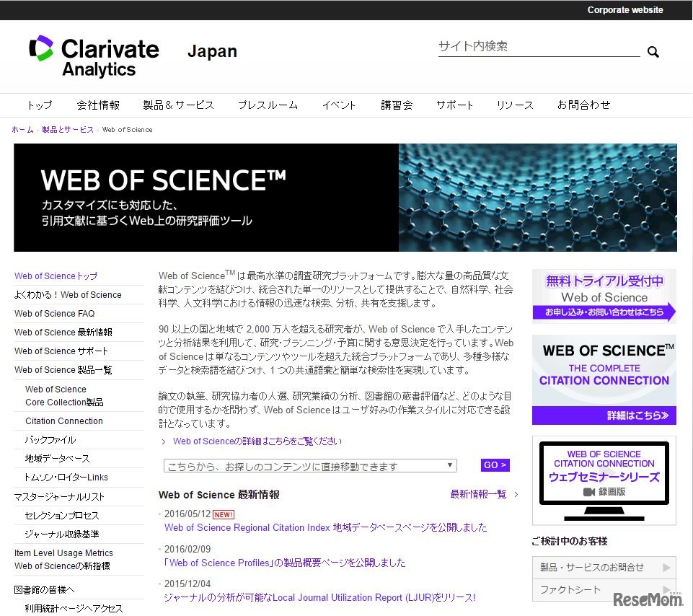Open よくわかる！Web of Science sidebar link
The width and height of the screenshot is (693, 616).
(x=68, y=295)
